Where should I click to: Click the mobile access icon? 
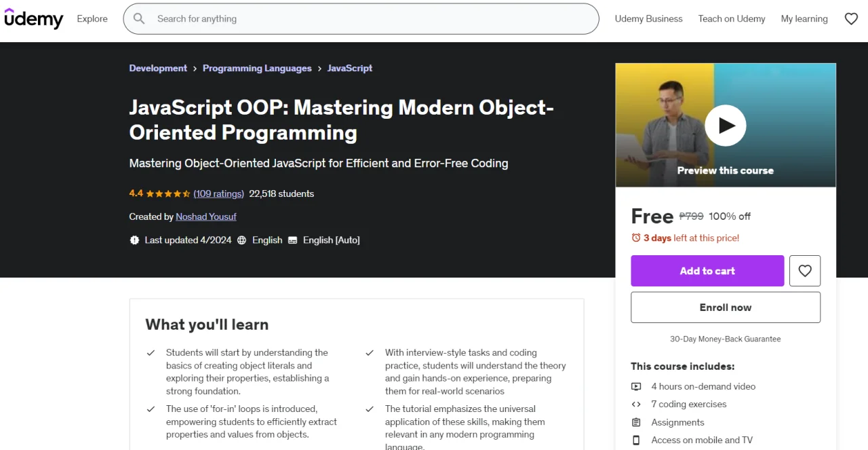click(636, 440)
